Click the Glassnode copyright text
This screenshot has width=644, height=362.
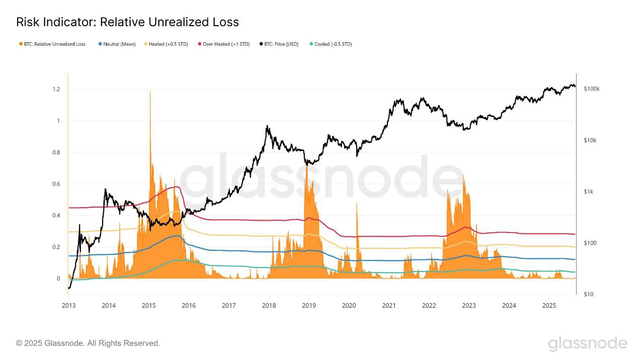[x=88, y=343]
